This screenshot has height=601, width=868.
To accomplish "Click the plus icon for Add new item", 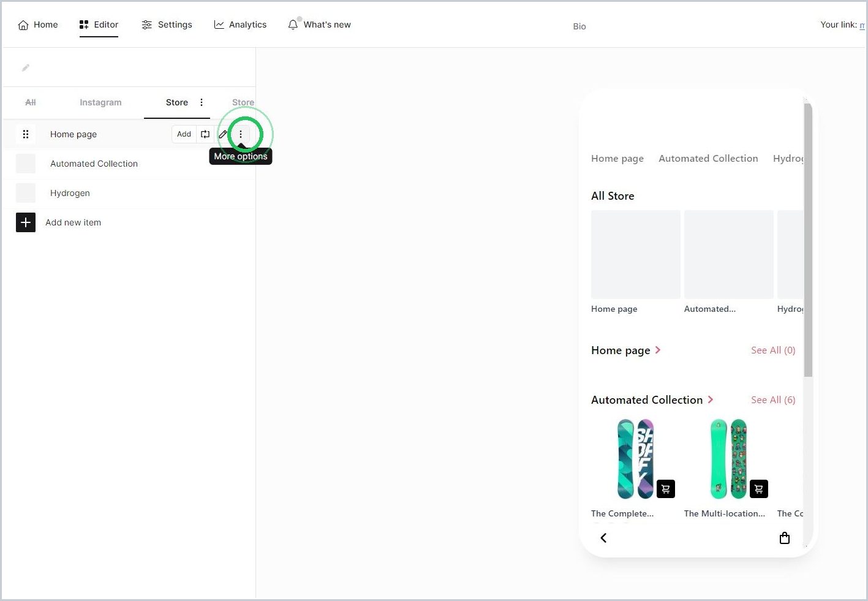I will click(x=26, y=222).
